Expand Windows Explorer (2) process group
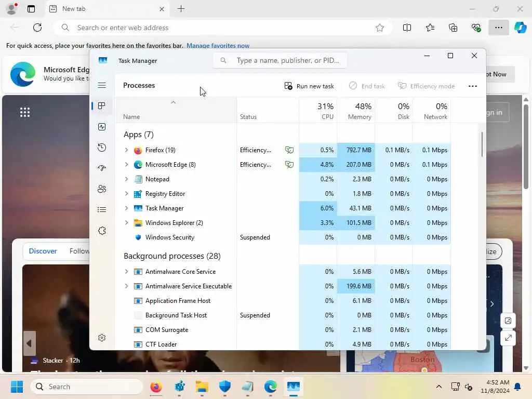532x399 pixels. 126,223
